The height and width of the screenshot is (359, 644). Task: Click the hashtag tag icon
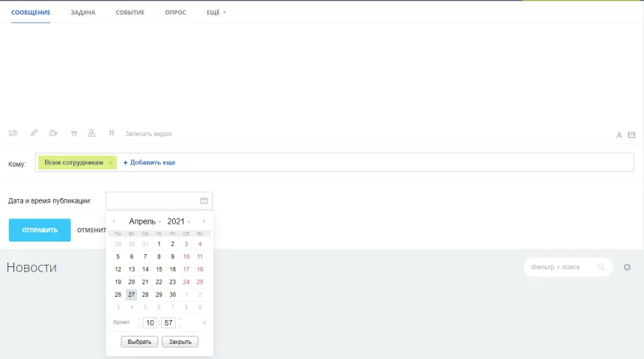(x=112, y=133)
